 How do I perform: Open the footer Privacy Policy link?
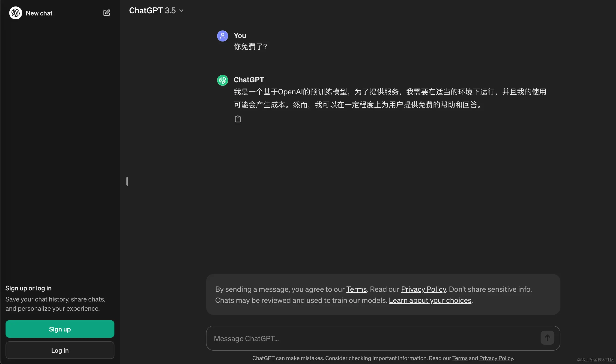pyautogui.click(x=496, y=358)
